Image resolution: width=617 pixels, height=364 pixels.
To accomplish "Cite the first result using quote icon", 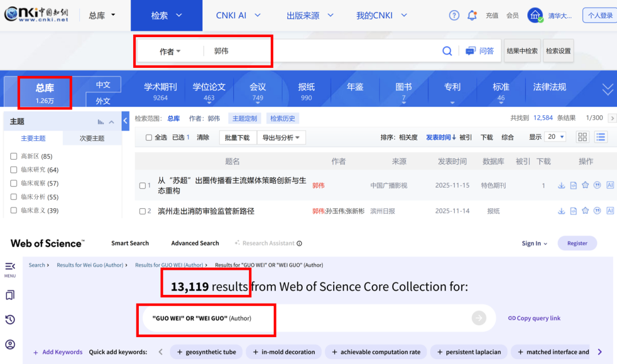I will click(x=597, y=185).
